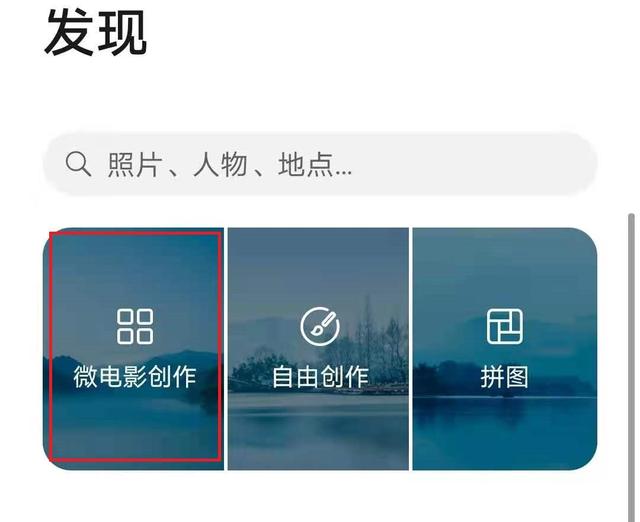
Task: Select the collage layout icon
Action: click(505, 326)
